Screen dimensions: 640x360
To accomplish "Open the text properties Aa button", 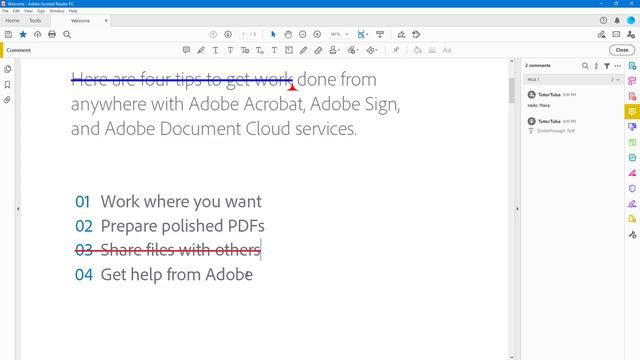I will [447, 50].
